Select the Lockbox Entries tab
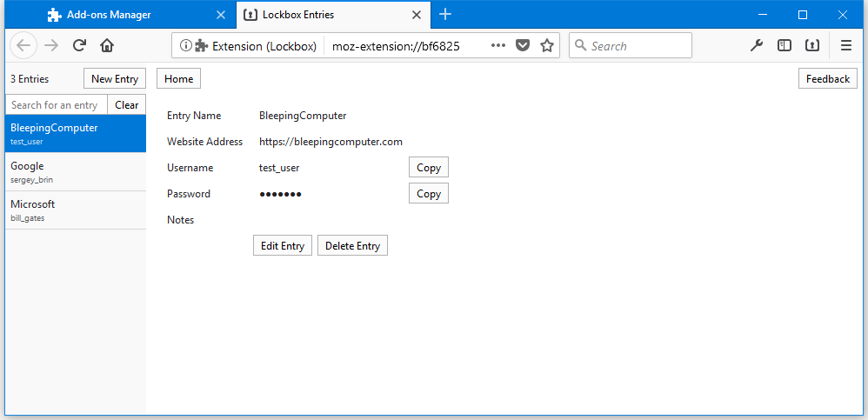 click(x=333, y=15)
